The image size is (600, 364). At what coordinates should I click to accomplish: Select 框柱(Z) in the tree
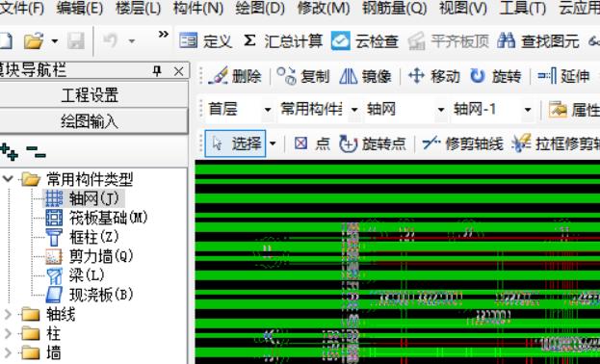pyautogui.click(x=94, y=237)
